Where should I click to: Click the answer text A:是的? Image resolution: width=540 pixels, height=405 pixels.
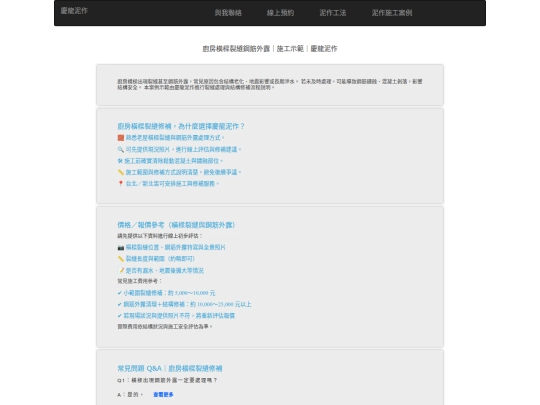tap(130, 394)
